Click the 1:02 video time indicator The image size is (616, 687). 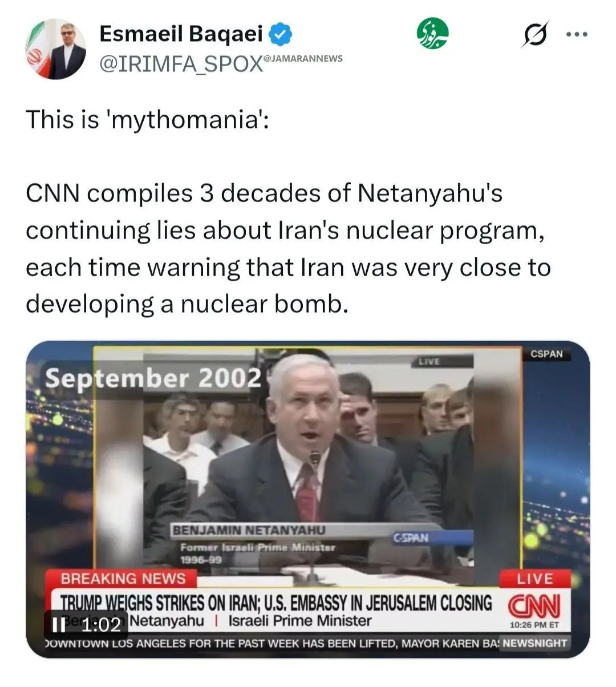(102, 625)
